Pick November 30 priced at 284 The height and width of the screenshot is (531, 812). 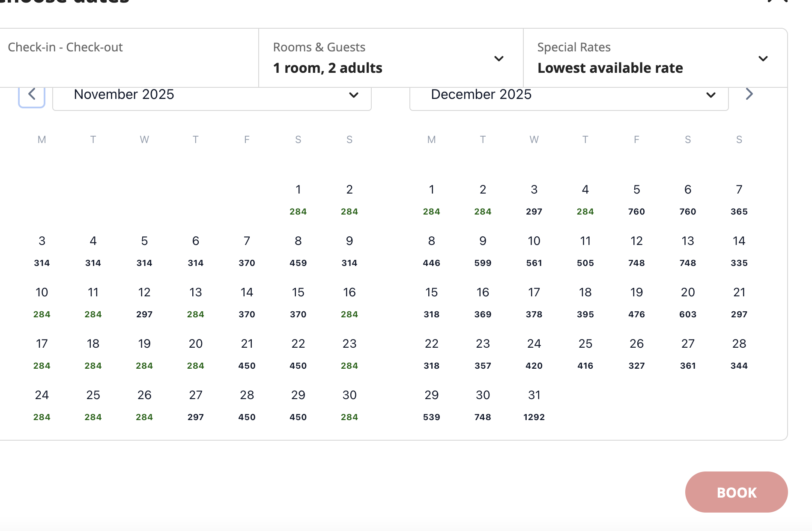point(349,404)
